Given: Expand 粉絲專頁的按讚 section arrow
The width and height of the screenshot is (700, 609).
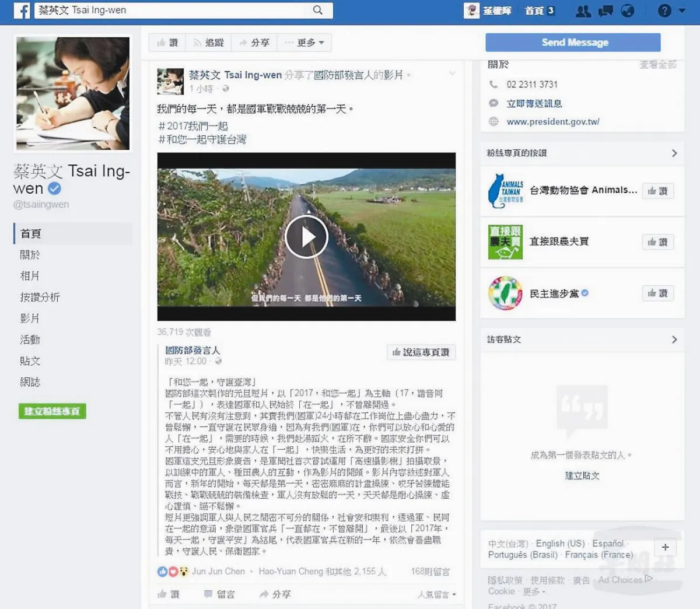Looking at the screenshot, I should (674, 153).
